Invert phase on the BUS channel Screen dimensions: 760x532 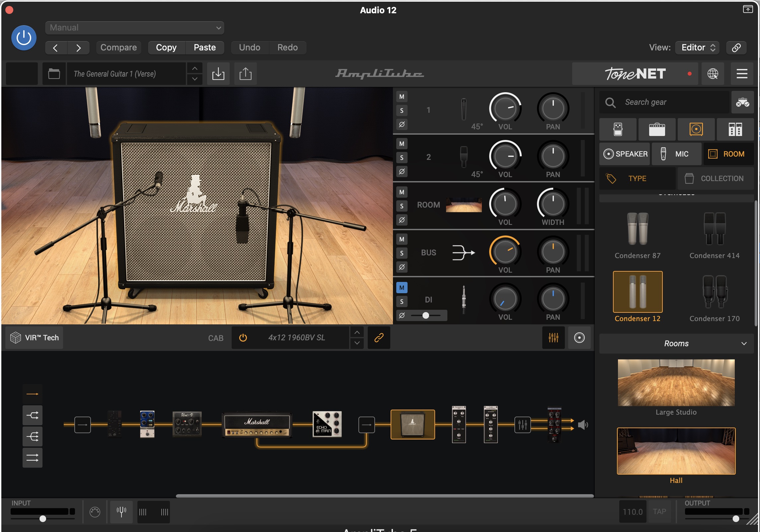coord(402,267)
